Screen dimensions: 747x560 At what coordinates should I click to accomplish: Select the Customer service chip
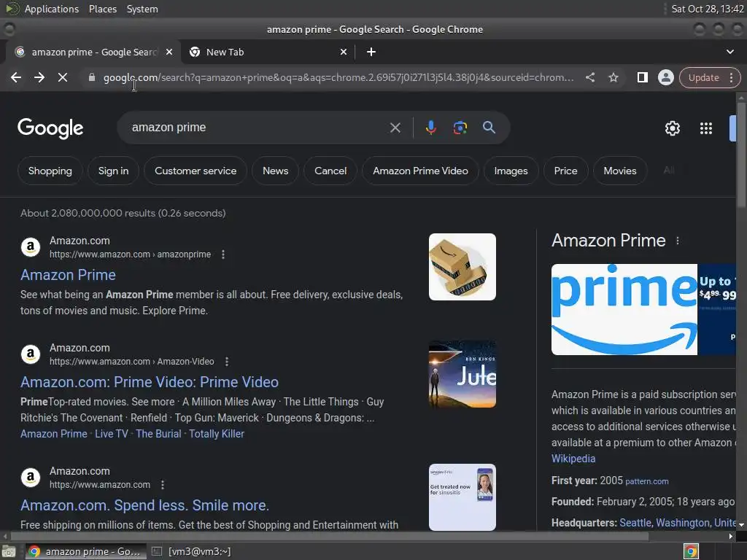[x=196, y=171]
